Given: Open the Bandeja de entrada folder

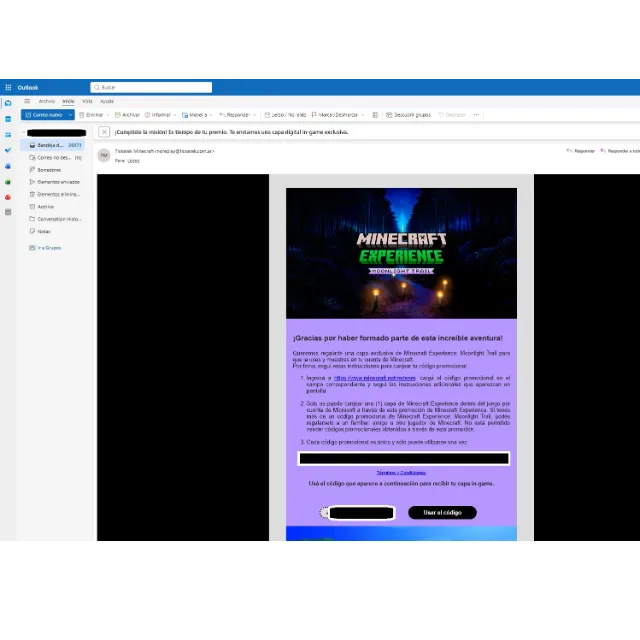Looking at the screenshot, I should (x=53, y=145).
